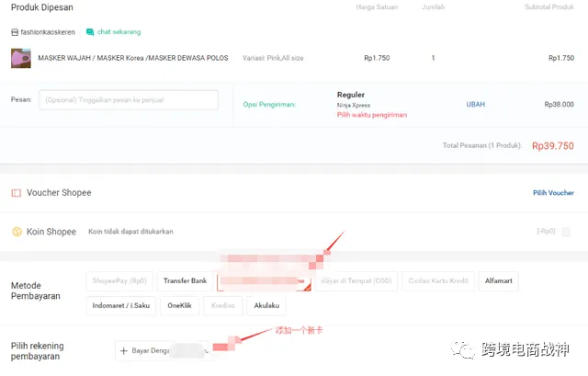The image size is (588, 376).
Task: Choose Alfamart payment method
Action: click(x=498, y=281)
